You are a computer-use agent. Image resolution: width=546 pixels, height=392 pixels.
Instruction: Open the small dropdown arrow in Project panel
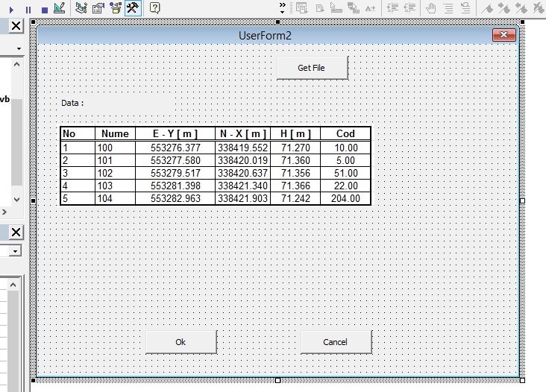(19, 48)
